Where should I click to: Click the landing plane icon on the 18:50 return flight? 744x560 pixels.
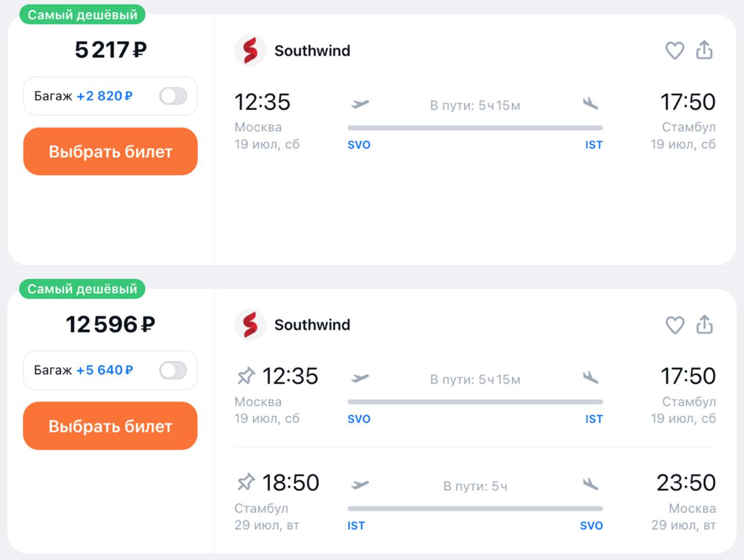[591, 483]
